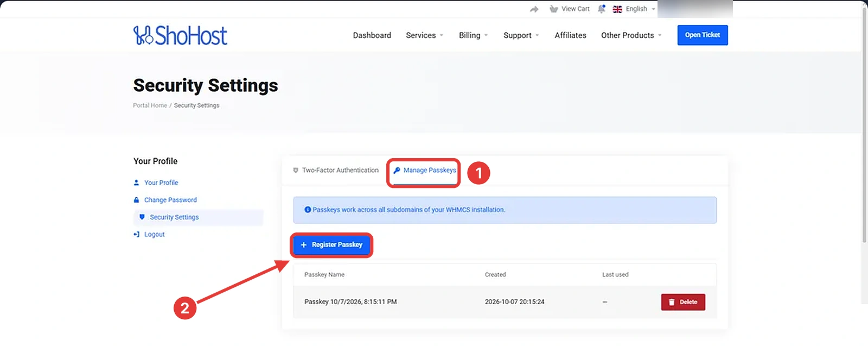Image resolution: width=868 pixels, height=346 pixels.
Task: Delete the listed passkey
Action: coord(683,302)
